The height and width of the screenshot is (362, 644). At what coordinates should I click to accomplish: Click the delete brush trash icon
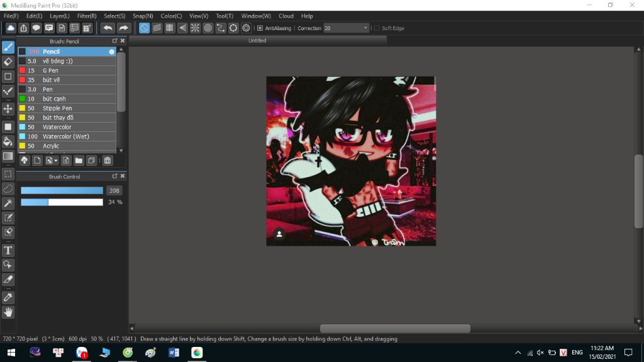click(x=107, y=160)
